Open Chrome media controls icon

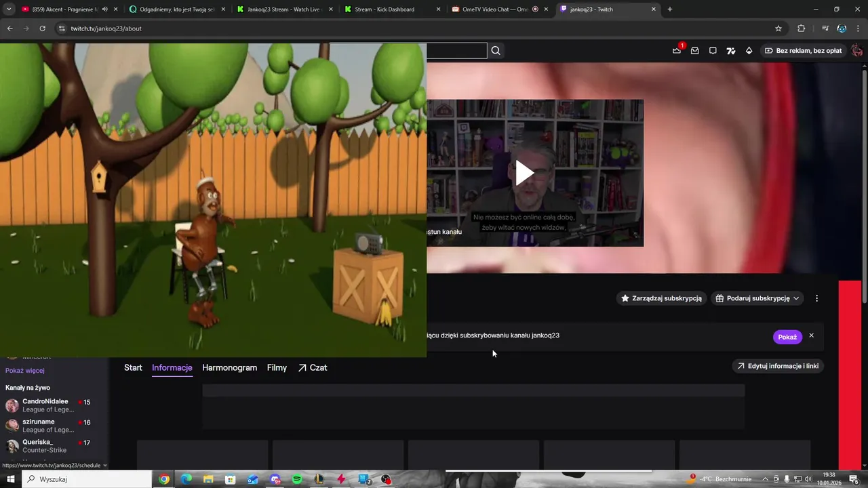825,28
